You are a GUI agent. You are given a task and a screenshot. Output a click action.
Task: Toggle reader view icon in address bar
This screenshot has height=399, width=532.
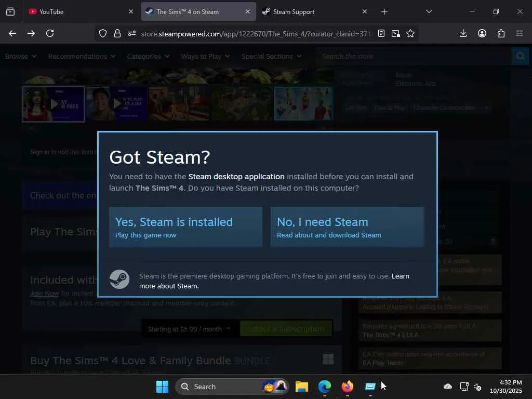pos(381,33)
